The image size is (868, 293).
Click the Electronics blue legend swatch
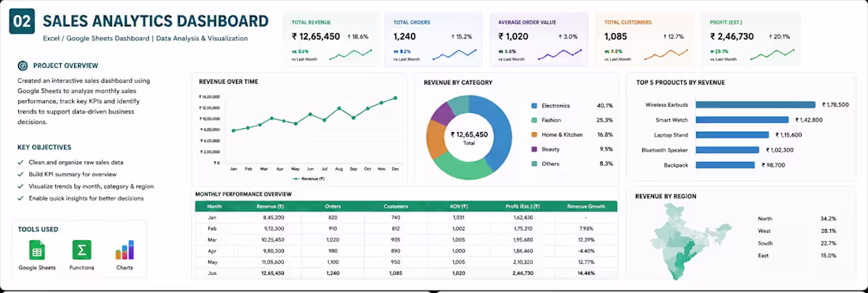coord(534,106)
